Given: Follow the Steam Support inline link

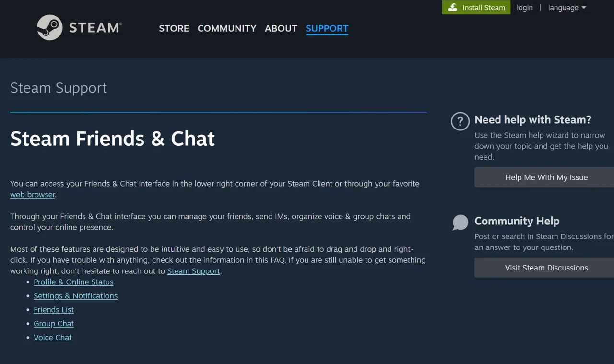Looking at the screenshot, I should click(x=193, y=271).
